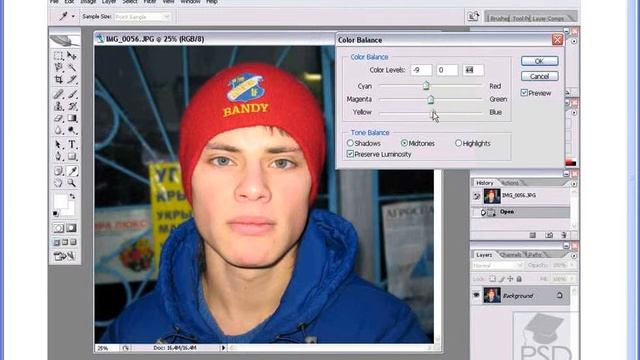Select the Gradient tool

pos(72,118)
